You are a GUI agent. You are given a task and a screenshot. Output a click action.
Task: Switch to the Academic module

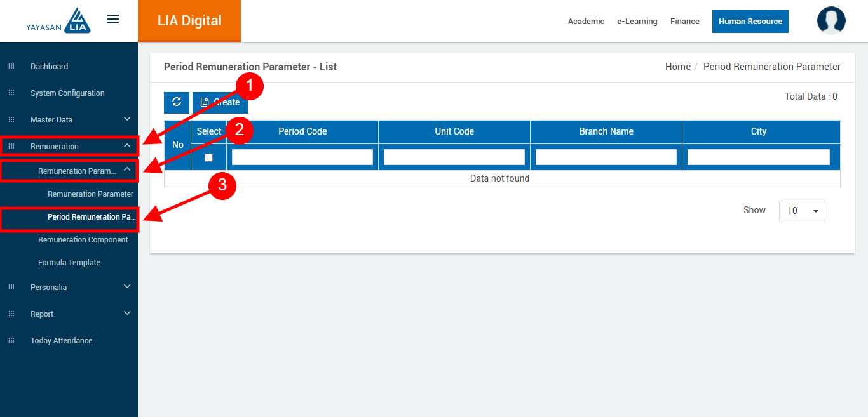tap(586, 22)
